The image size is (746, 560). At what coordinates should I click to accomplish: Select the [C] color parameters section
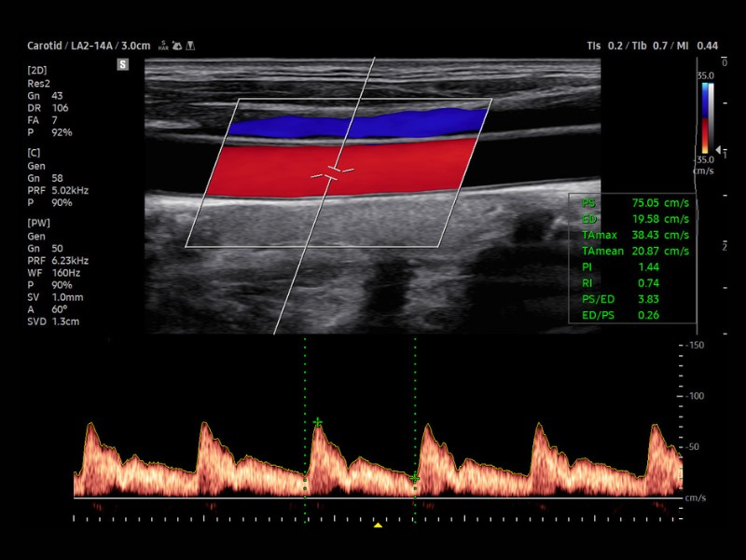tap(58, 178)
